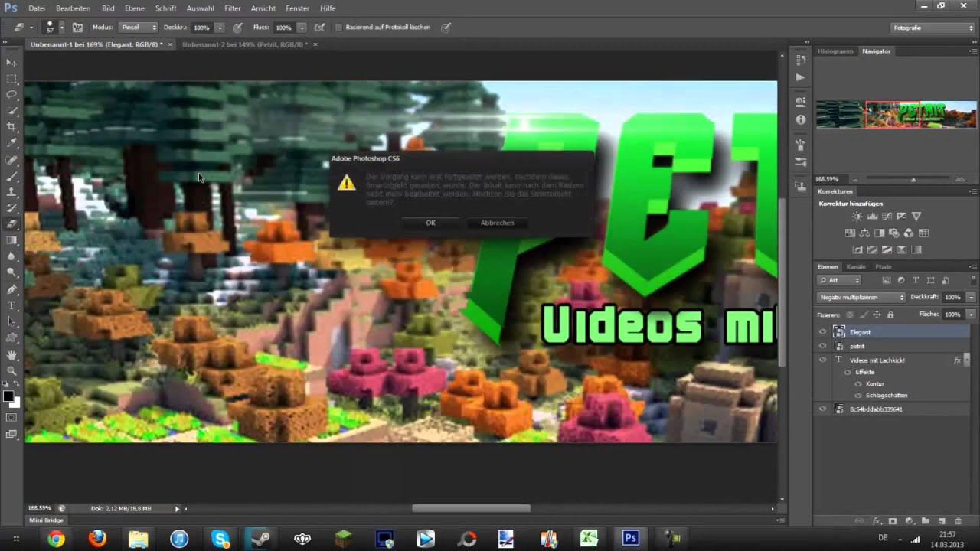Open the Modus Pinsel dropdown
This screenshot has height=551, width=980.
click(x=138, y=28)
